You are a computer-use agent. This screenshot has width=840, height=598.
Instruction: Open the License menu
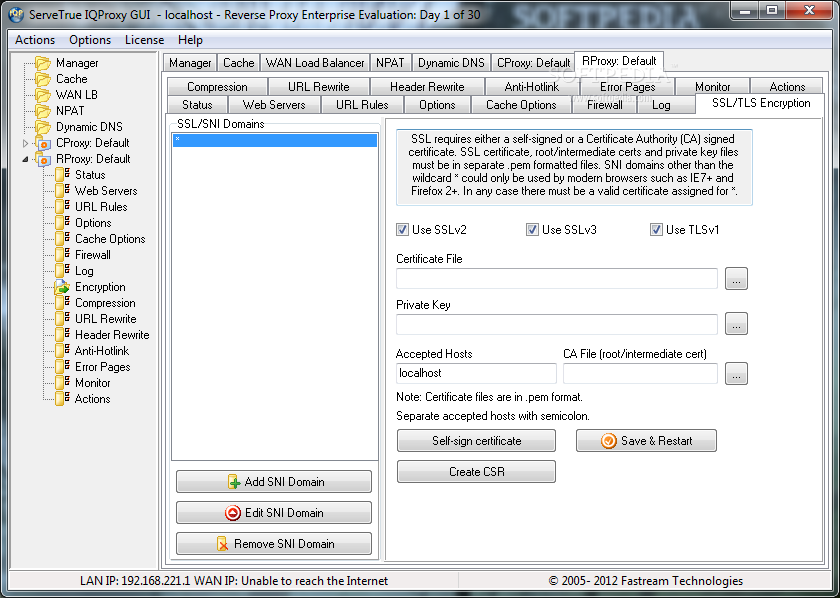click(145, 40)
